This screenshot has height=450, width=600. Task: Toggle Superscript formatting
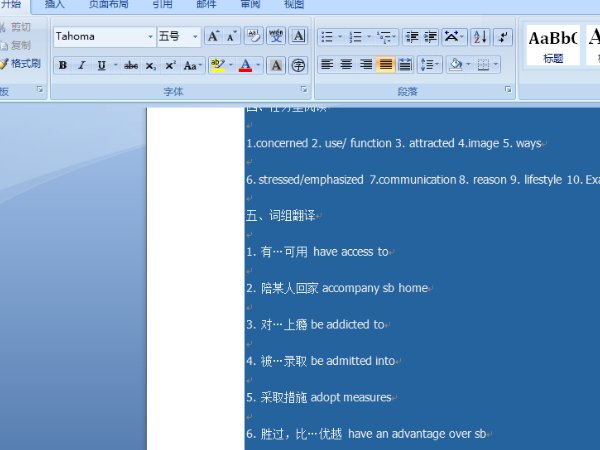[x=170, y=65]
